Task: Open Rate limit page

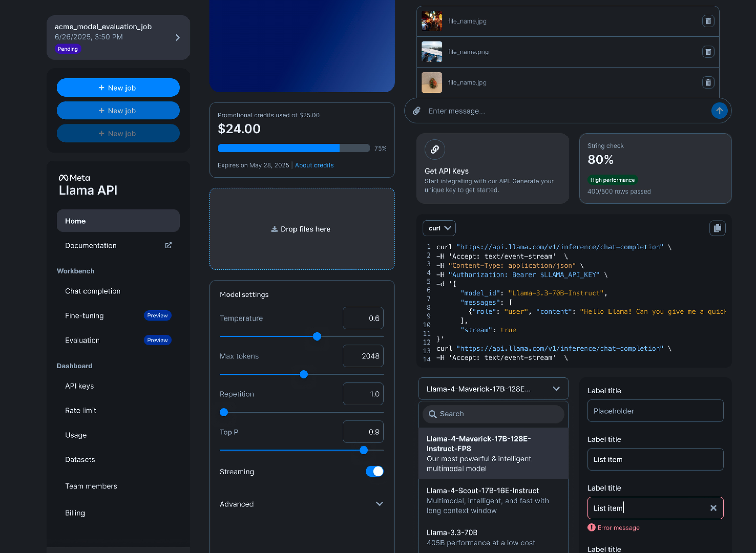Action: pos(118,410)
